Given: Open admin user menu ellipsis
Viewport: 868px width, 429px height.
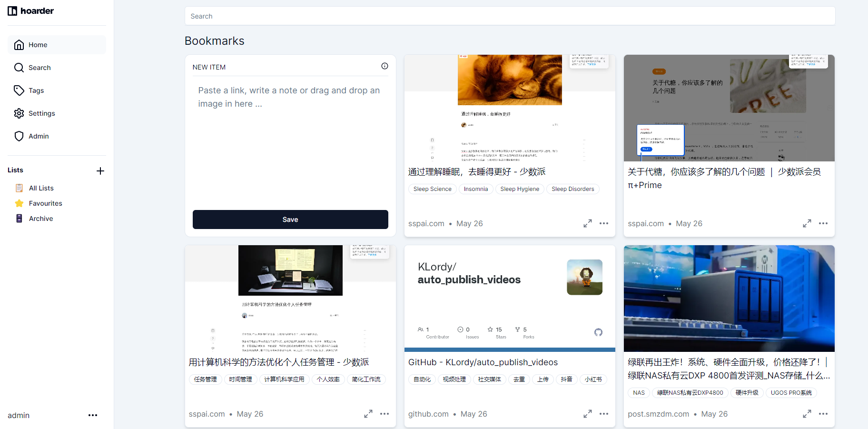Looking at the screenshot, I should pos(93,415).
